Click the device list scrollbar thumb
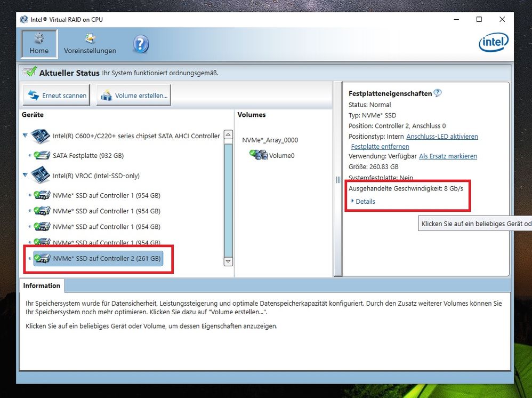This screenshot has height=398, width=532. (228, 200)
